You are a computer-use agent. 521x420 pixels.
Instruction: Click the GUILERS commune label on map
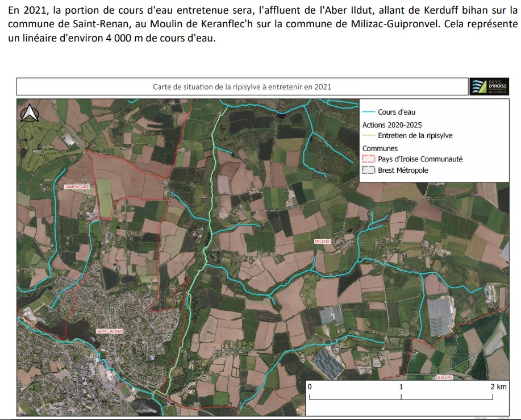click(x=444, y=377)
